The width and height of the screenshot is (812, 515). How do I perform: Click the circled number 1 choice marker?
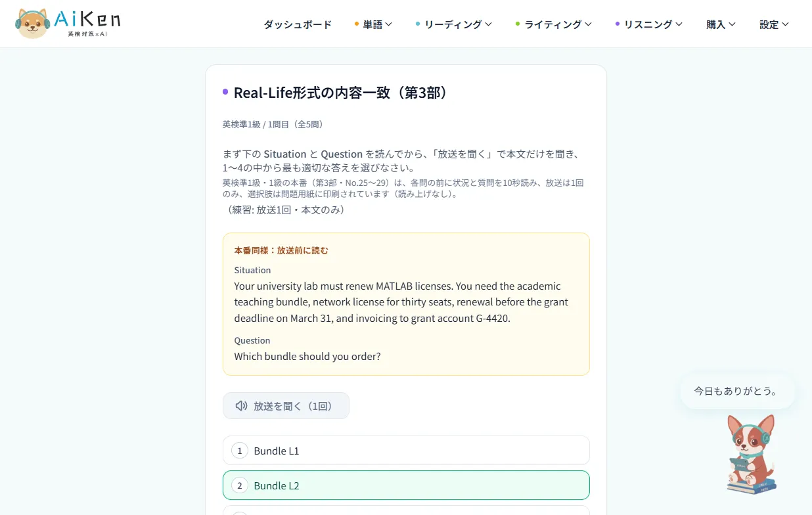(x=240, y=451)
